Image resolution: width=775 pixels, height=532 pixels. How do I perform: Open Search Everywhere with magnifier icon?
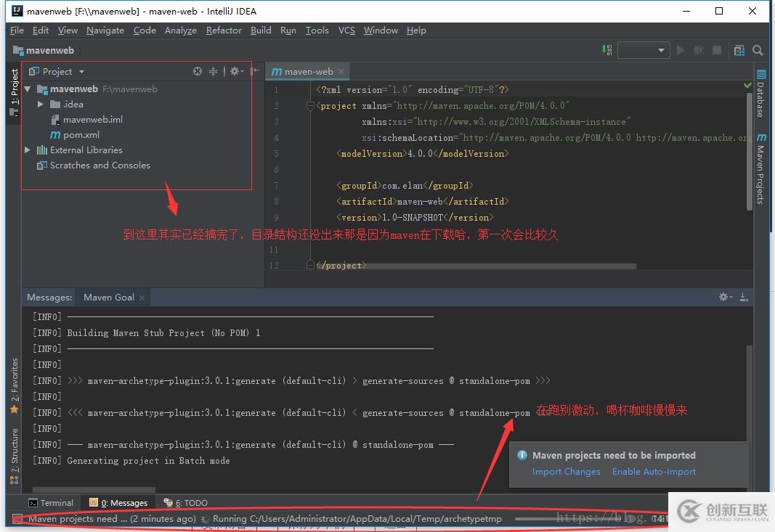pos(758,50)
